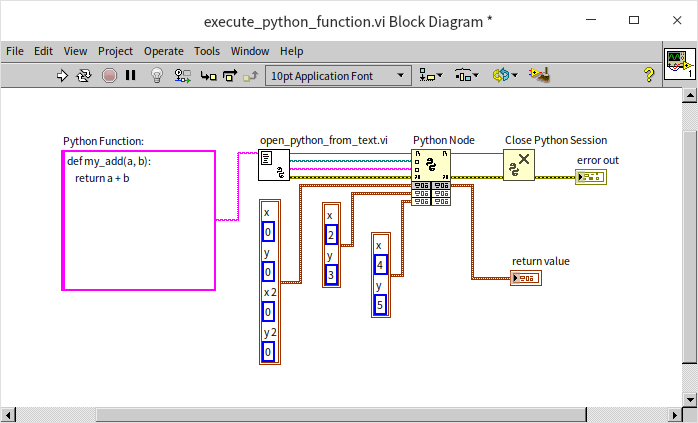The width and height of the screenshot is (698, 423).
Task: Expand the Distribute Objects dropdown
Action: tap(467, 75)
